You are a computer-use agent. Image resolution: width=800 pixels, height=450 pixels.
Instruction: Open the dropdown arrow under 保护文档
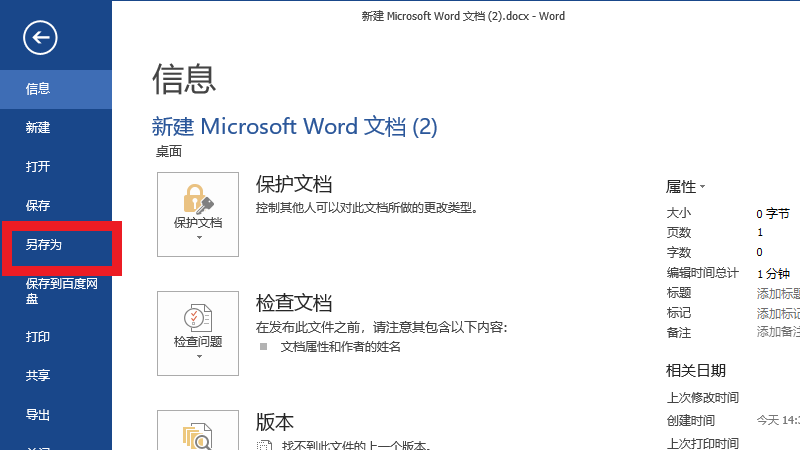[198, 238]
